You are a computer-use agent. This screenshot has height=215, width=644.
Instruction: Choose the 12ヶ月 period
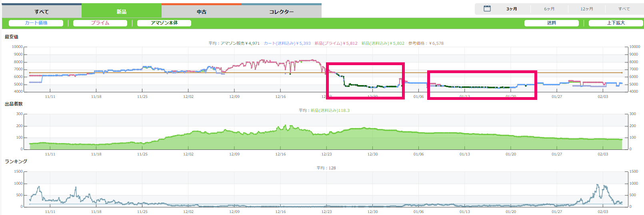pyautogui.click(x=587, y=9)
